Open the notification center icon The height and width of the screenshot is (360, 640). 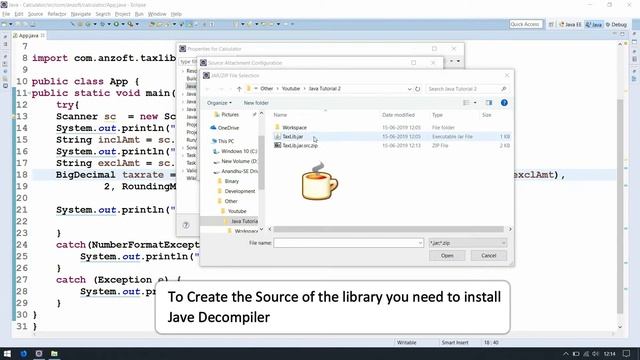[627, 353]
